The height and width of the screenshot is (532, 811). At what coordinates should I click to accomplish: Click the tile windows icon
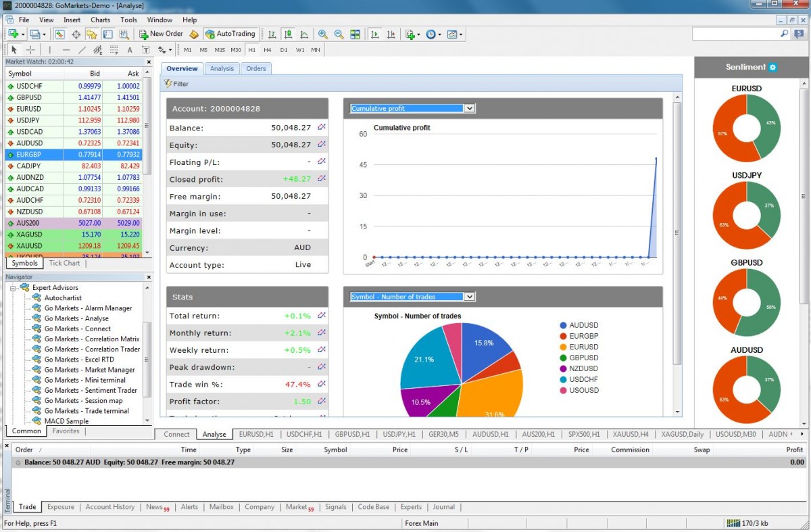coord(355,34)
